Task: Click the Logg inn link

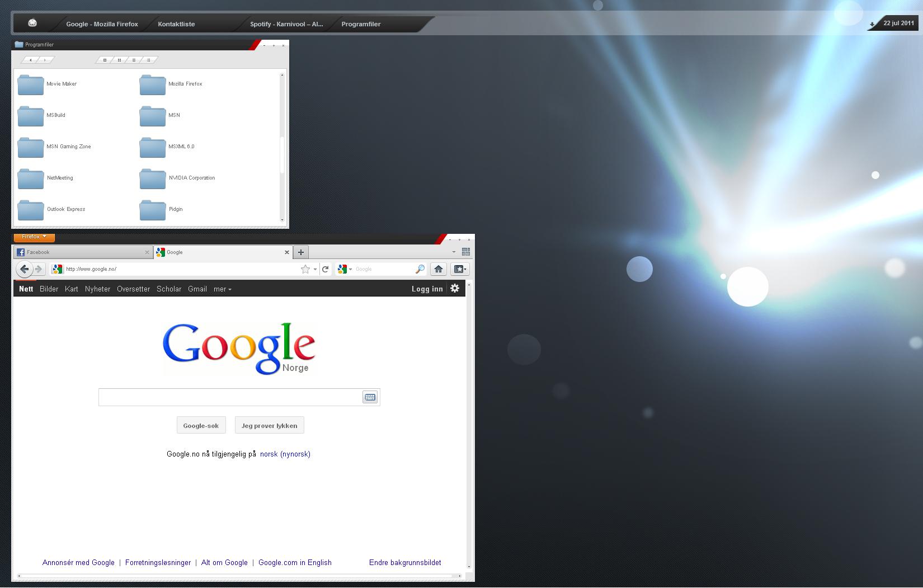Action: [x=427, y=289]
